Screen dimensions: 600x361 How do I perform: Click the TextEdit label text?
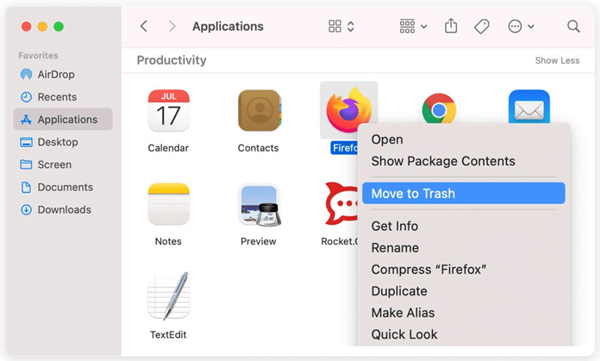coord(168,335)
